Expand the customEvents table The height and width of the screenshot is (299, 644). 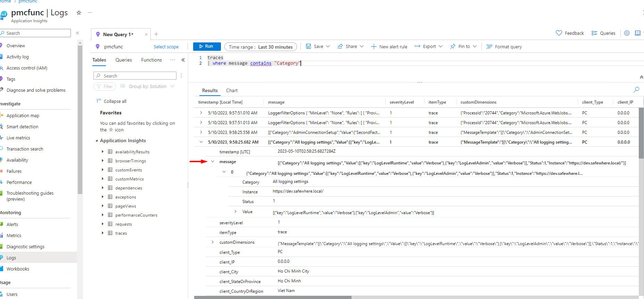click(x=102, y=170)
